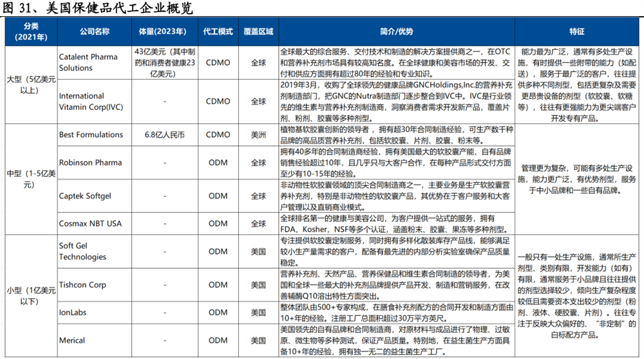Select the '代工模式' column header
Screen dimensions: 644x359
[x=218, y=32]
